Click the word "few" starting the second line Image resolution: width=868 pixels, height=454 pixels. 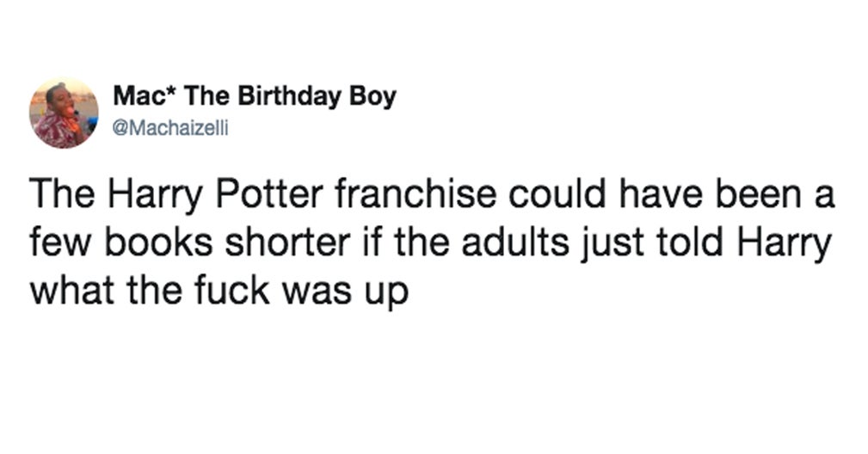52,243
